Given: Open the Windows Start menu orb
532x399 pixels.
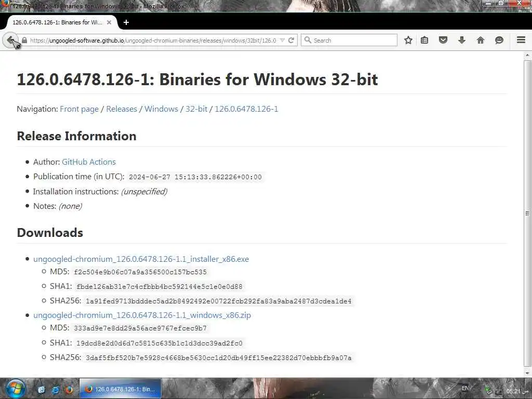Looking at the screenshot, I should [16, 389].
